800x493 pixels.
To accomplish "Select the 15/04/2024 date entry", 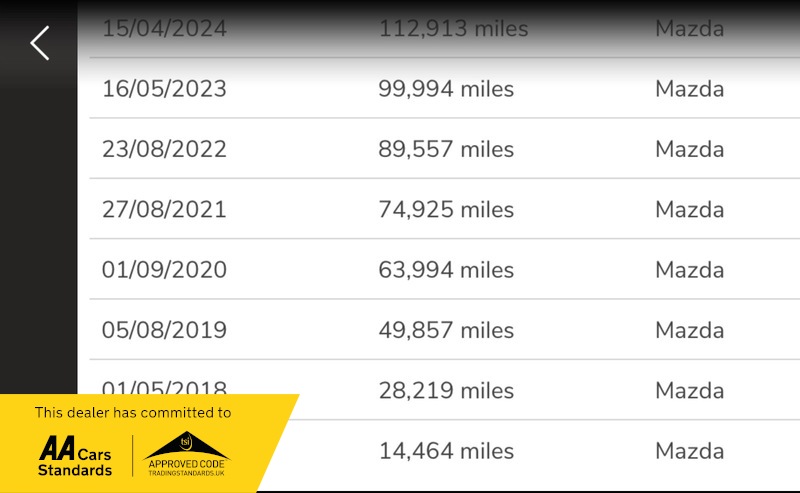I will [164, 29].
